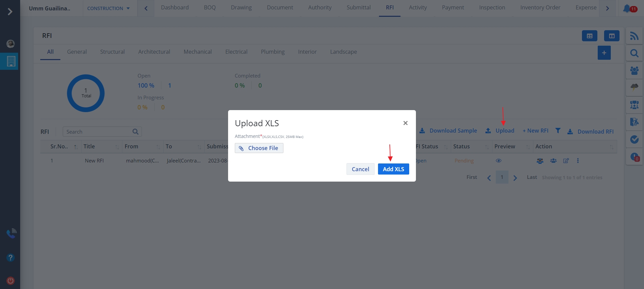Open the three-dot more actions menu
This screenshot has width=644, height=289.
click(x=578, y=161)
